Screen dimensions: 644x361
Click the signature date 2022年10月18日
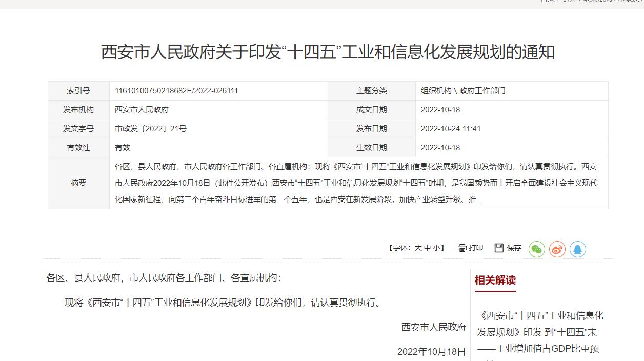(431, 352)
